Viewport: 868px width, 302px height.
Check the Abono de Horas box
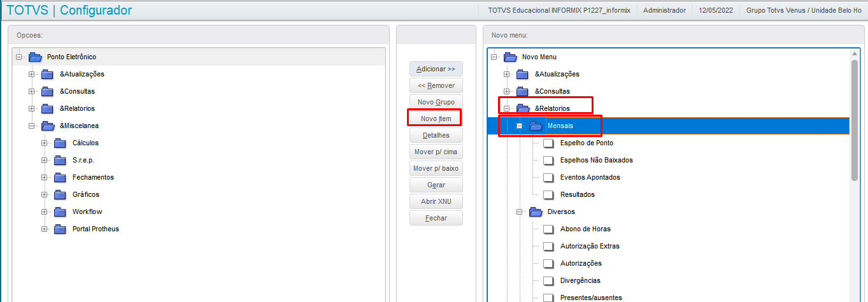click(548, 229)
